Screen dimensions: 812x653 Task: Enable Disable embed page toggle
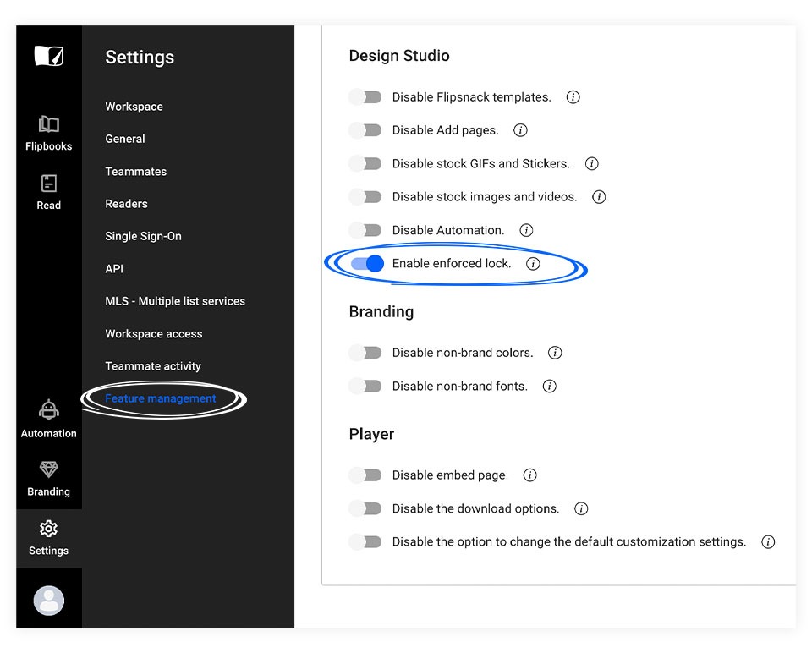365,475
